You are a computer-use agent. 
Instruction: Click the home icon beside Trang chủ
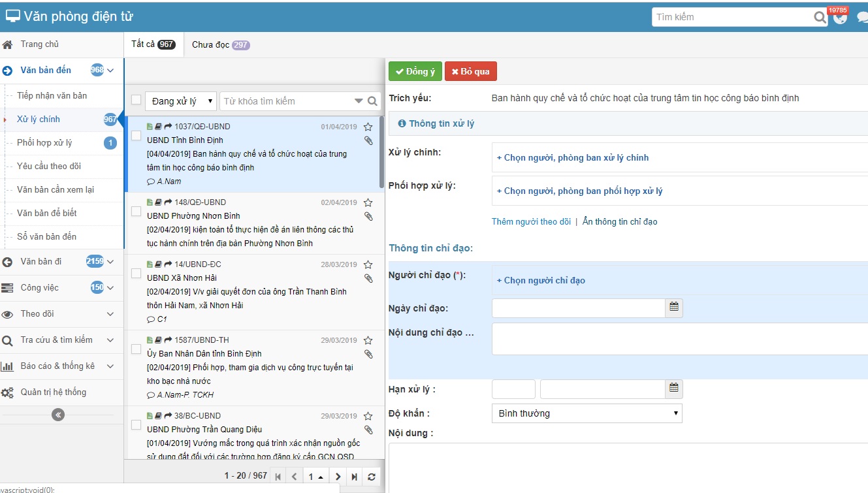[x=7, y=44]
